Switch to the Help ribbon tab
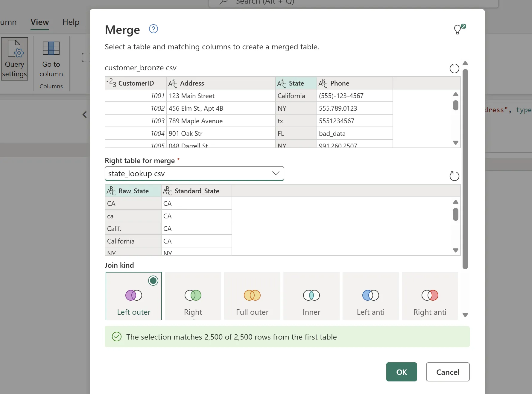The height and width of the screenshot is (394, 532). pyautogui.click(x=71, y=22)
